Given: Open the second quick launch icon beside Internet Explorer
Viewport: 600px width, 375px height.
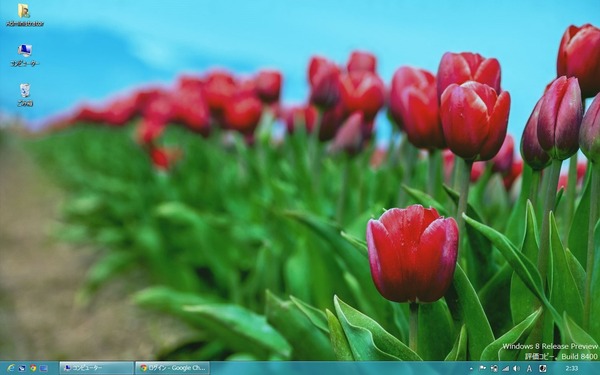Looking at the screenshot, I should (22, 368).
